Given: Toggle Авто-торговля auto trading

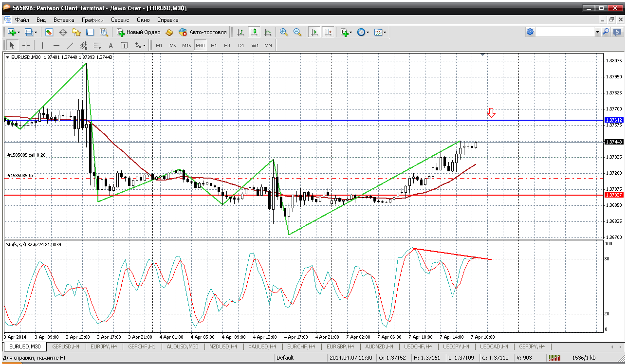Looking at the screenshot, I should click(x=203, y=32).
